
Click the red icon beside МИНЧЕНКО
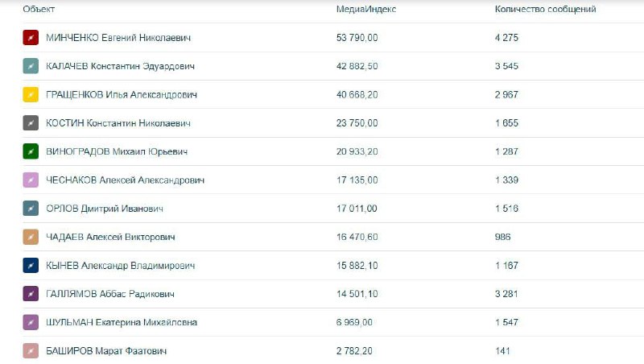click(31, 37)
